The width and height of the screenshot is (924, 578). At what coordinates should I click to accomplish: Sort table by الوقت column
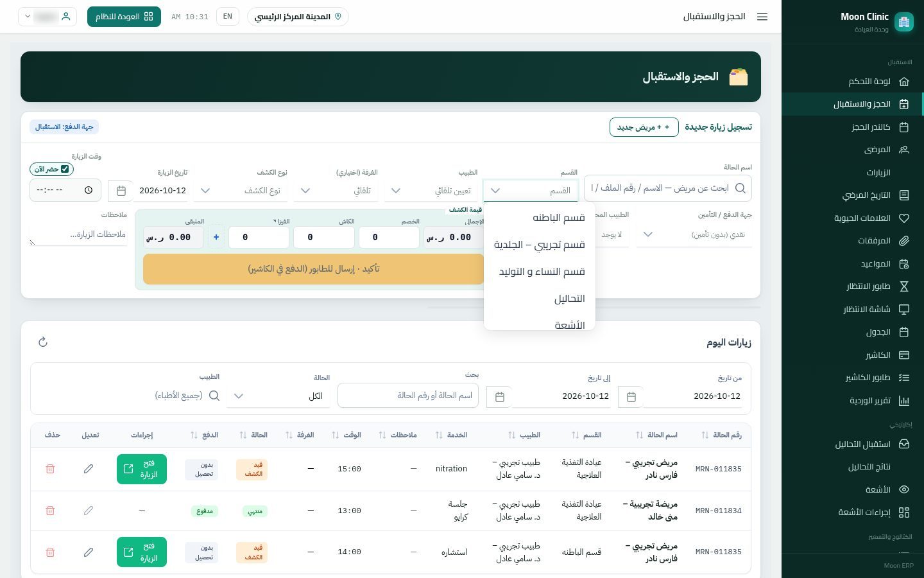pyautogui.click(x=335, y=435)
